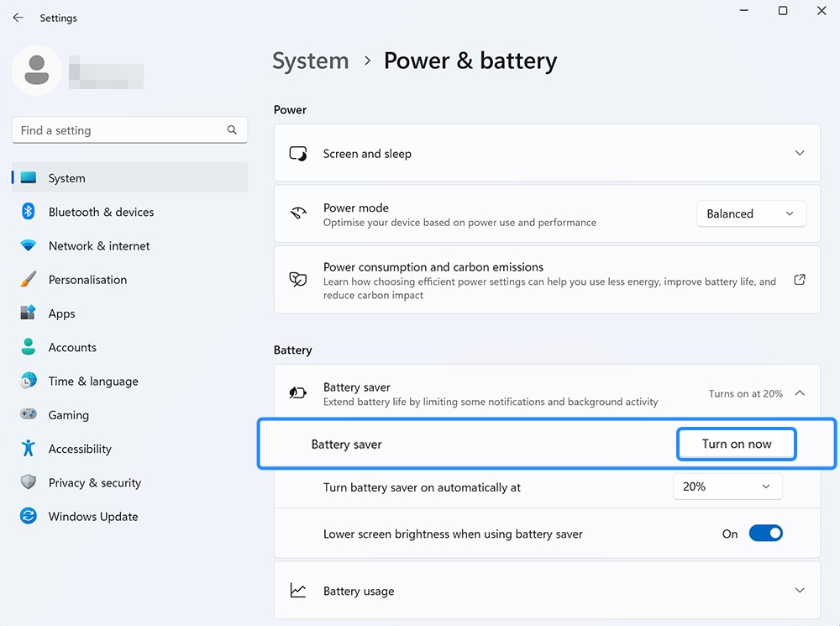
Task: Click the Network Wi-Fi icon in sidebar
Action: (x=29, y=245)
